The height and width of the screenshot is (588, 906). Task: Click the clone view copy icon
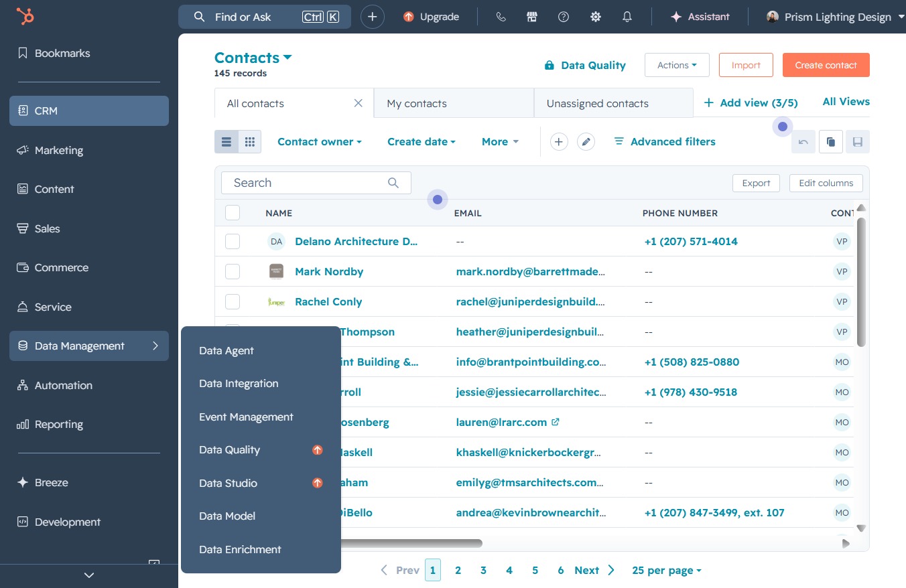[x=831, y=142]
